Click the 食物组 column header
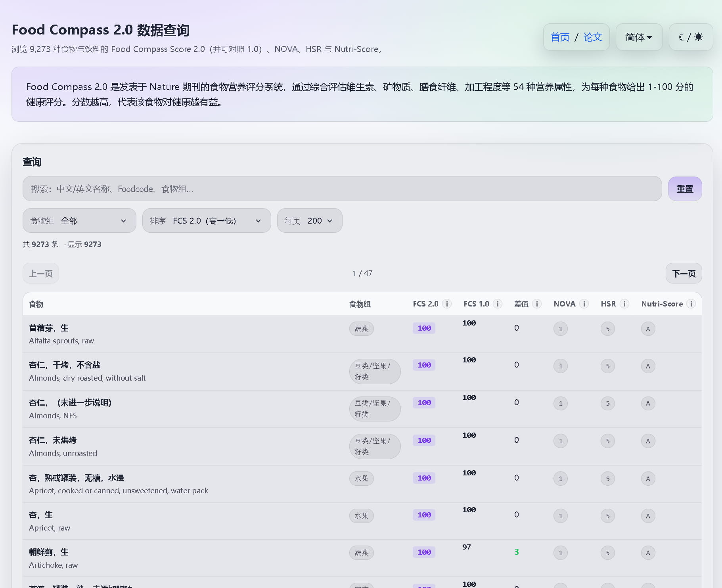Image resolution: width=722 pixels, height=588 pixels. tap(360, 304)
